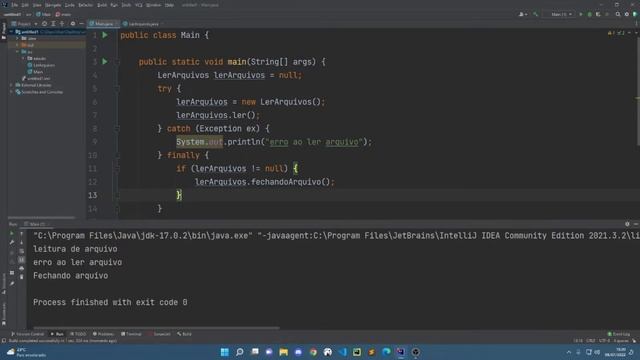Click Scroll up arrow in Run panel

(22, 233)
